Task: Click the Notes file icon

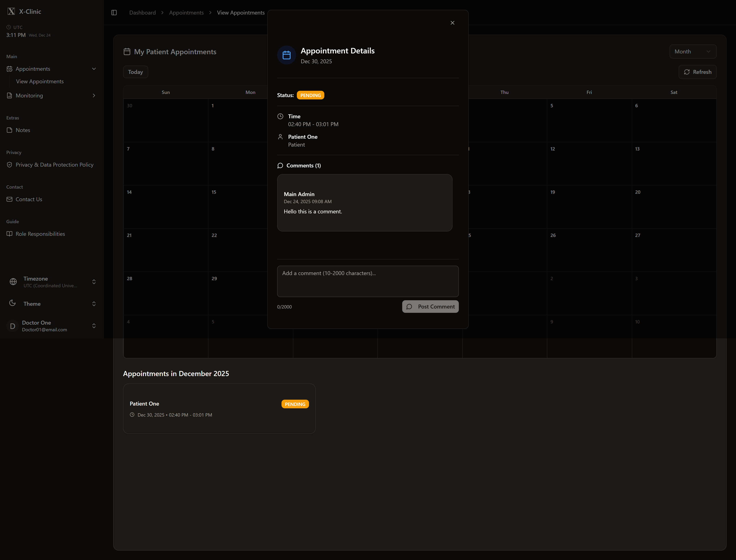Action: click(x=9, y=130)
